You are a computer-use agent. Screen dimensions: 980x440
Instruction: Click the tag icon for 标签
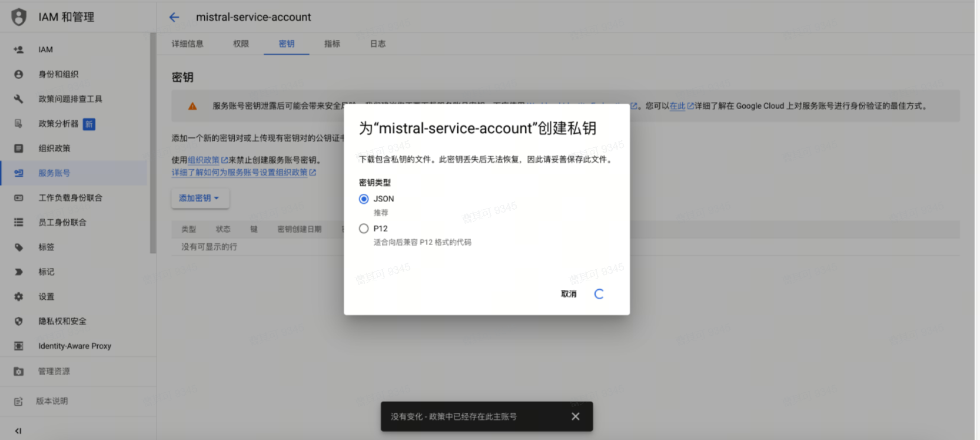click(x=19, y=247)
